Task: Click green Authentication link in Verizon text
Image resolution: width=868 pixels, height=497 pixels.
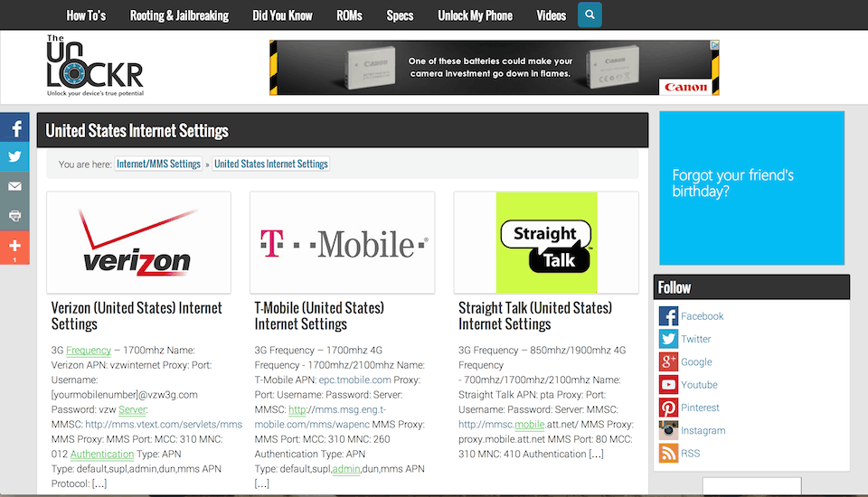Action: 102,454
